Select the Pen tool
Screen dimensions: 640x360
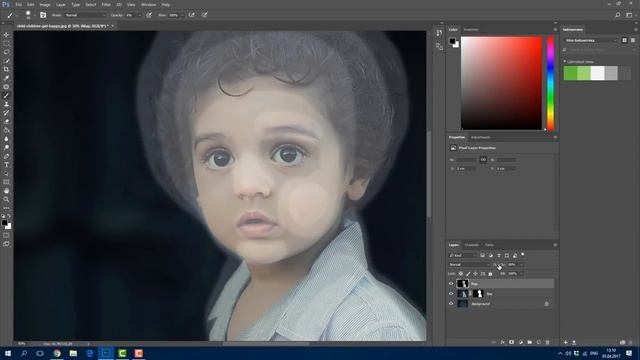click(6, 156)
